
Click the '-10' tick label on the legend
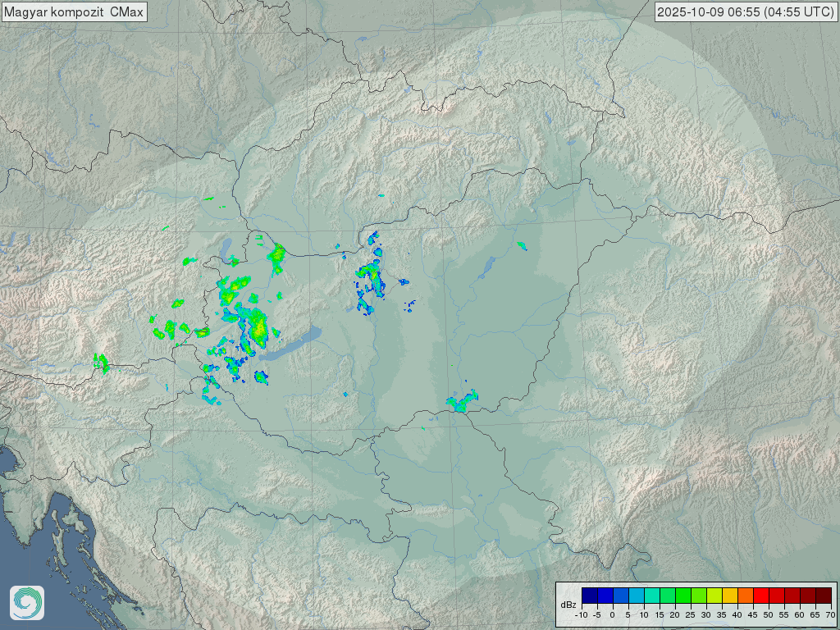[582, 614]
